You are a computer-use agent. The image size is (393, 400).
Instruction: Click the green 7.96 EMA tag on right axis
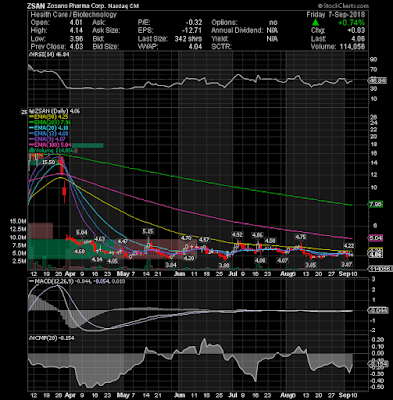click(375, 205)
